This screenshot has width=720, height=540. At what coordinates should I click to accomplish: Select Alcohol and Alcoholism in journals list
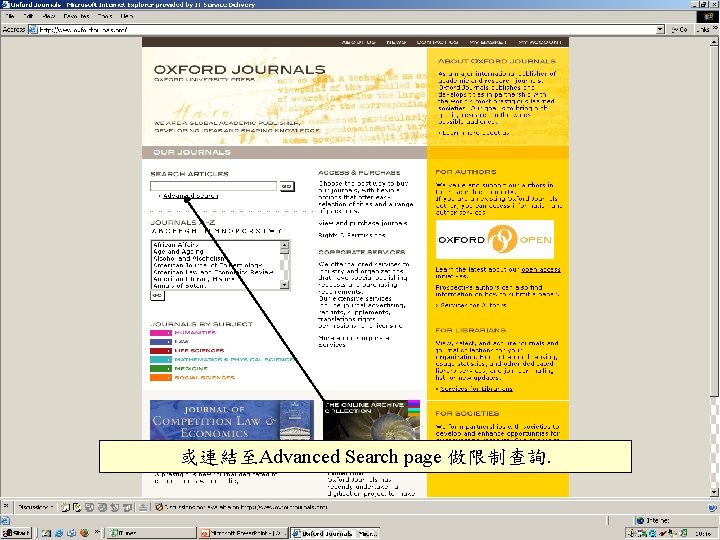[189, 259]
